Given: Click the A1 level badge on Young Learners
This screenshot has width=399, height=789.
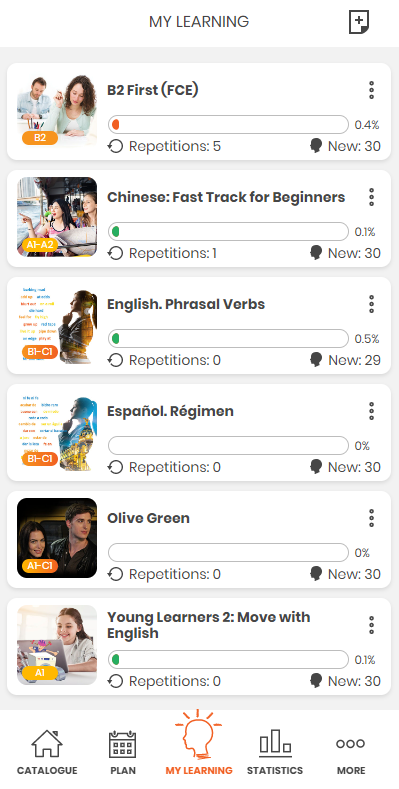Looking at the screenshot, I should click(x=40, y=673).
